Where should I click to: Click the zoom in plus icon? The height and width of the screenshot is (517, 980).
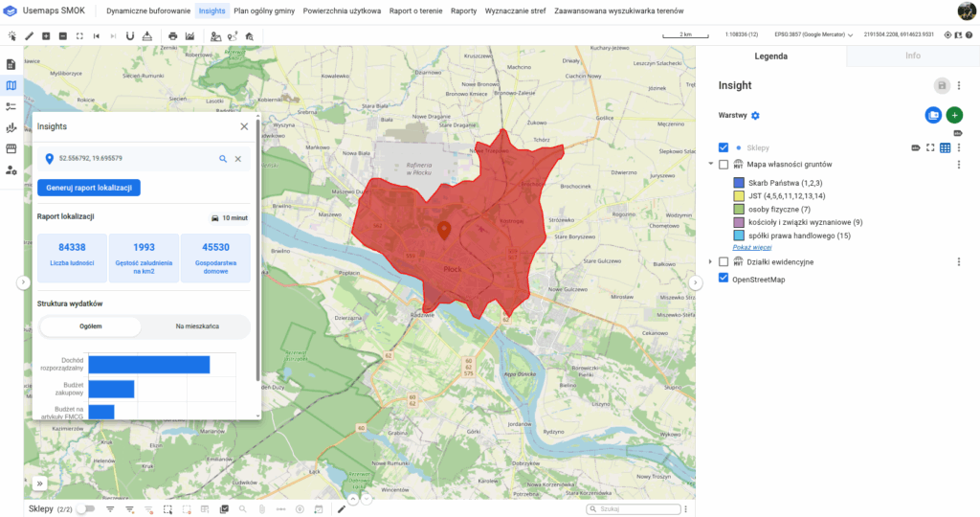46,35
